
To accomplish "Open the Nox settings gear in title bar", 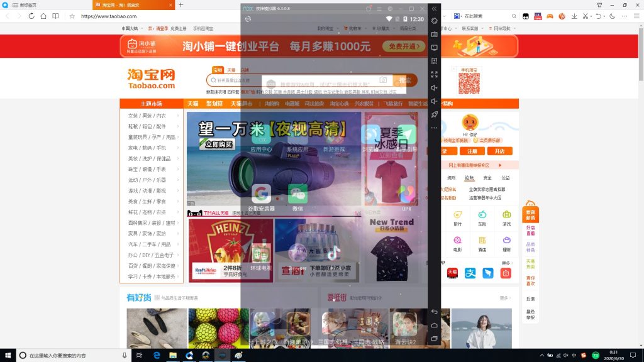I will pyautogui.click(x=390, y=8).
